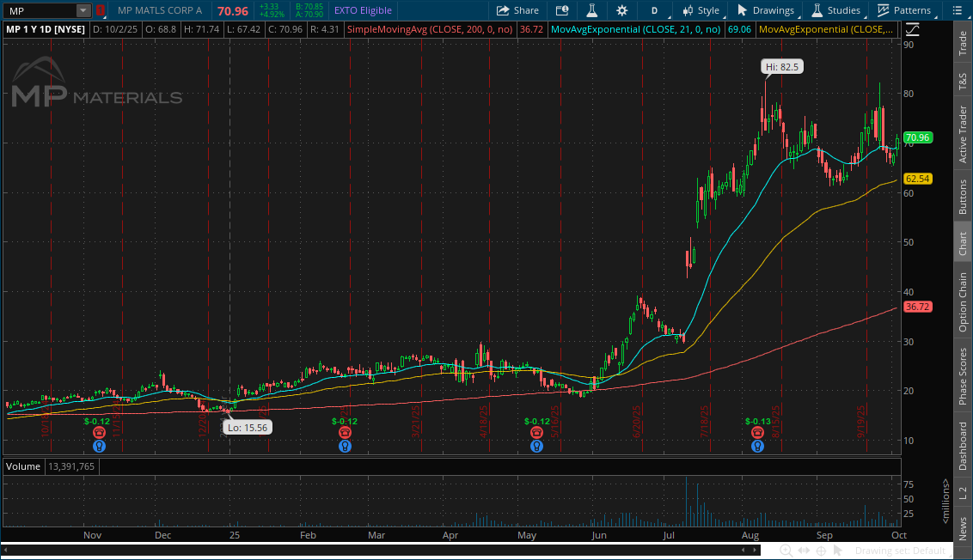Select the pointer cursor icon below chart
Viewport: 973px width, 560px height.
[x=838, y=551]
